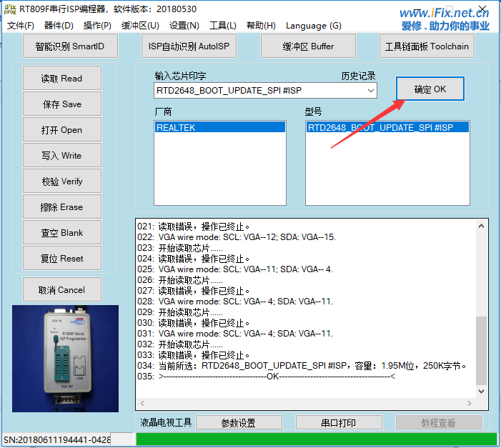Click the 擦除 Erase button
This screenshot has width=501, height=448.
pos(61,207)
